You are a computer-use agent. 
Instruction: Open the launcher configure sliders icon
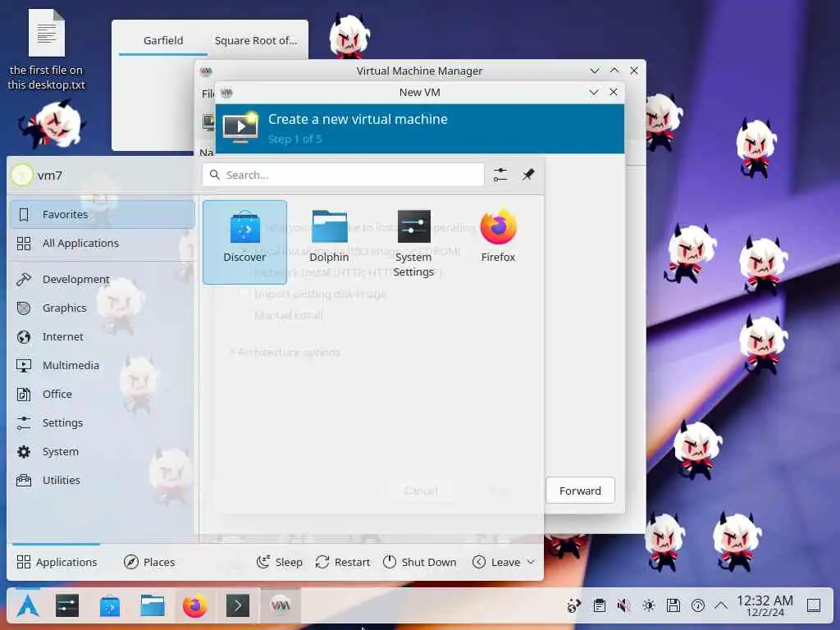[500, 175]
